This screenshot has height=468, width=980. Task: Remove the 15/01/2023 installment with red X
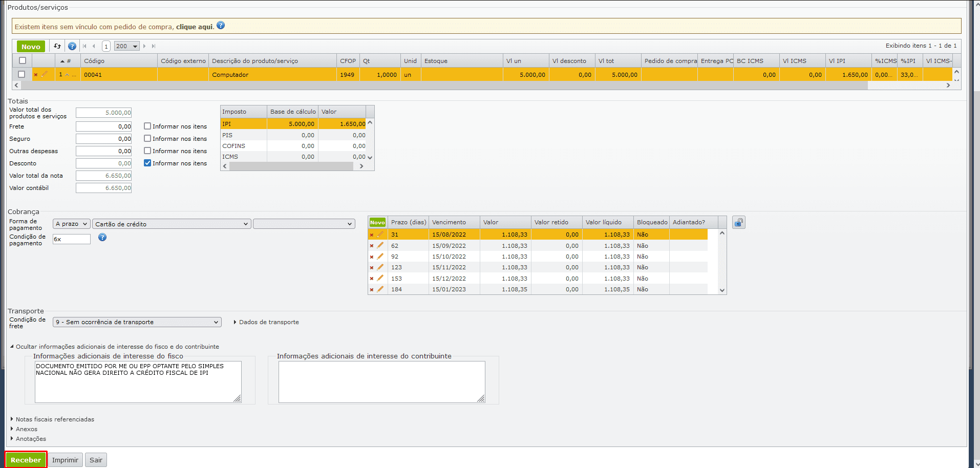(x=372, y=290)
